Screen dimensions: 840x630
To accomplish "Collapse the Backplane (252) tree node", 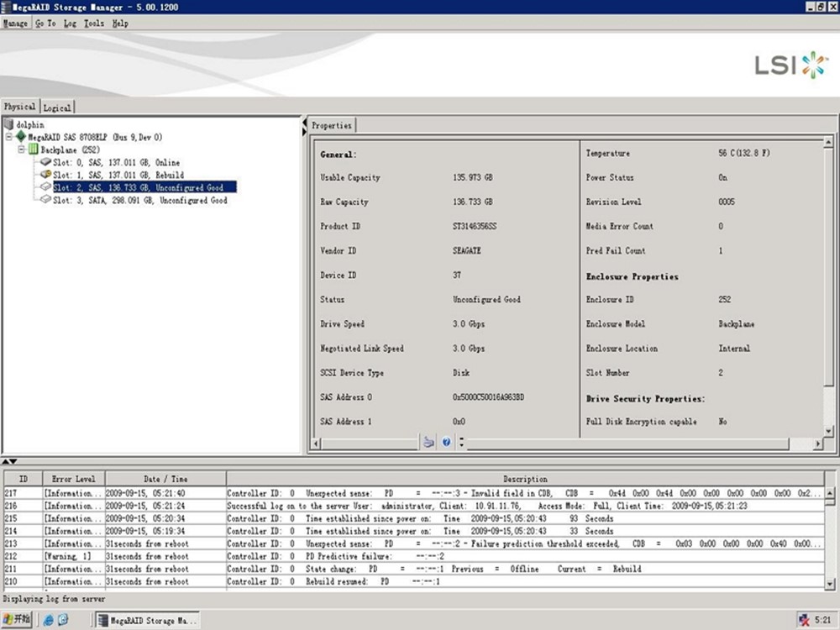I will click(x=21, y=150).
